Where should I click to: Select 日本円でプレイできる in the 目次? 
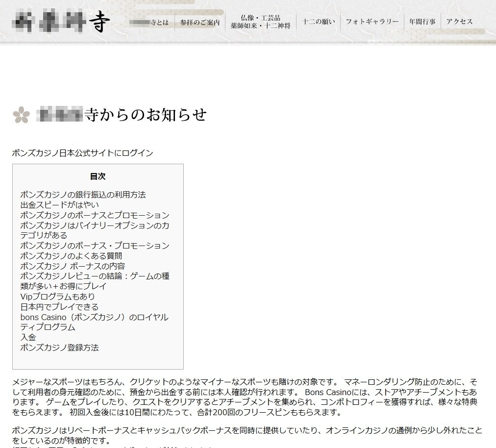(x=59, y=307)
